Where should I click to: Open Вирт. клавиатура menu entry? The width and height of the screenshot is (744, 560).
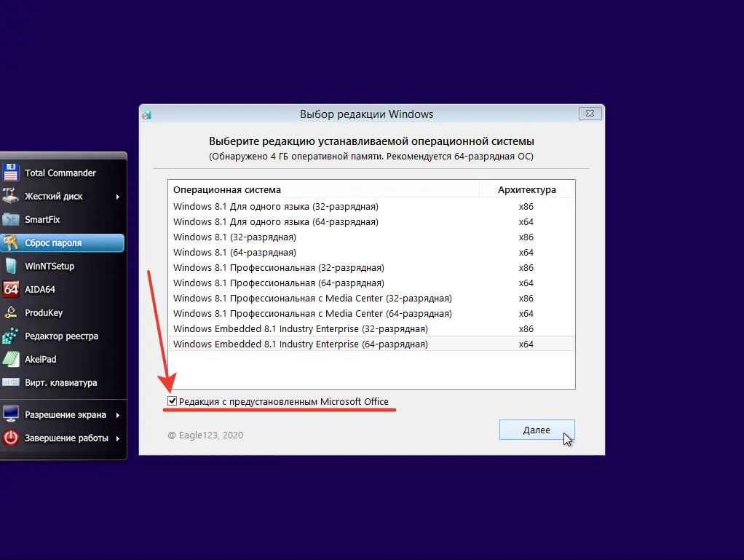(63, 382)
